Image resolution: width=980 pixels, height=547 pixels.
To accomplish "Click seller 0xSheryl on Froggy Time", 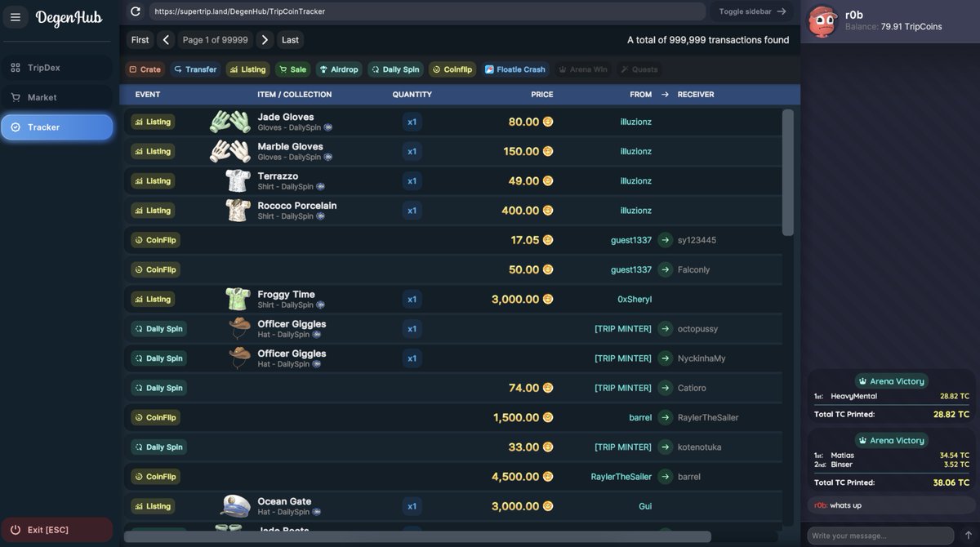I will pyautogui.click(x=635, y=300).
